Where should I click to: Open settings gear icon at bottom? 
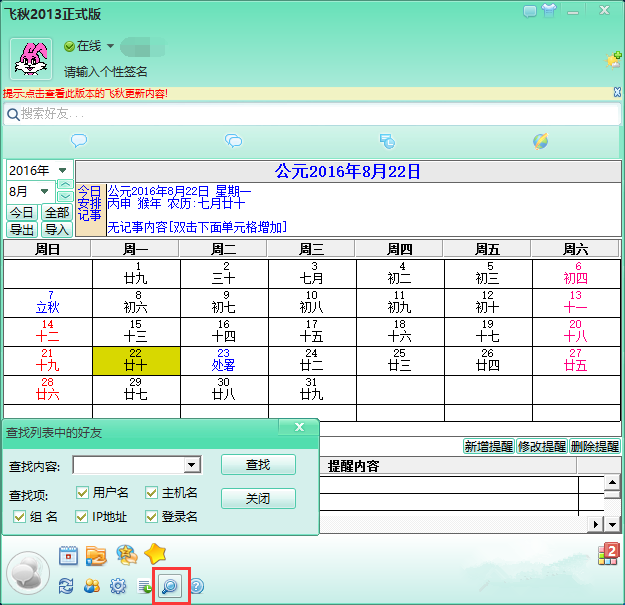pyautogui.click(x=118, y=586)
